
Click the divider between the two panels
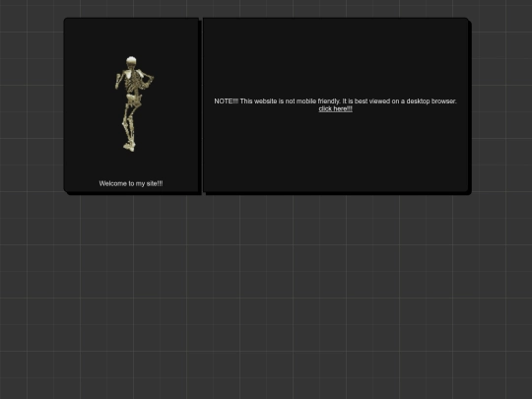pyautogui.click(x=201, y=106)
